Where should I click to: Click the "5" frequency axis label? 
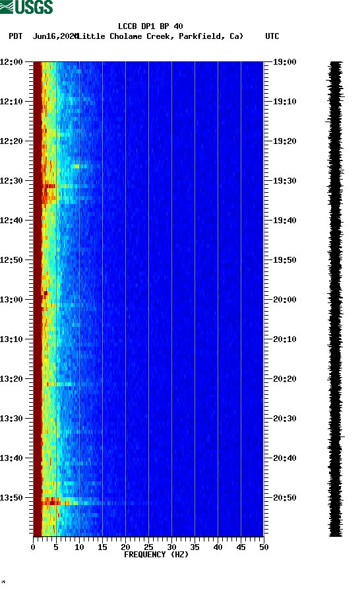click(56, 547)
